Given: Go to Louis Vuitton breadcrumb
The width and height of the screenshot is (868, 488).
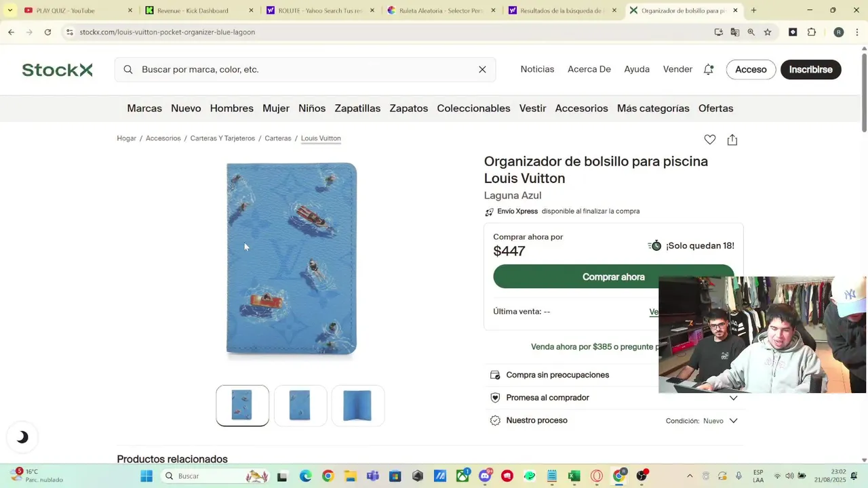Looking at the screenshot, I should point(321,138).
